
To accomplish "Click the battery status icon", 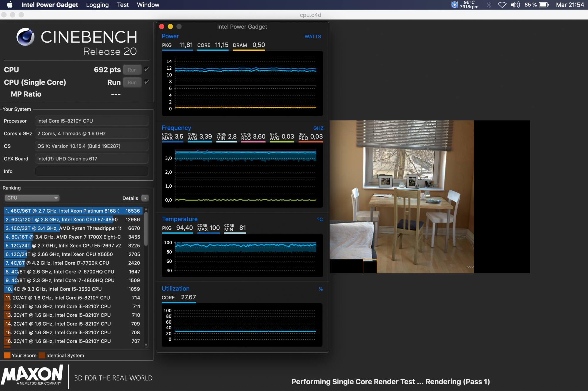I will coord(544,5).
